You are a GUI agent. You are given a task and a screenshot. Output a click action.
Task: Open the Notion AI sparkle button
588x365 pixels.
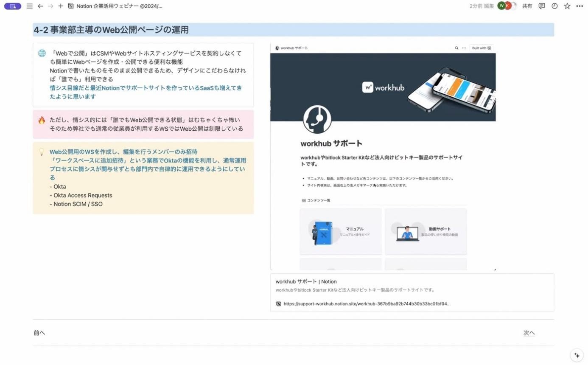point(577,355)
